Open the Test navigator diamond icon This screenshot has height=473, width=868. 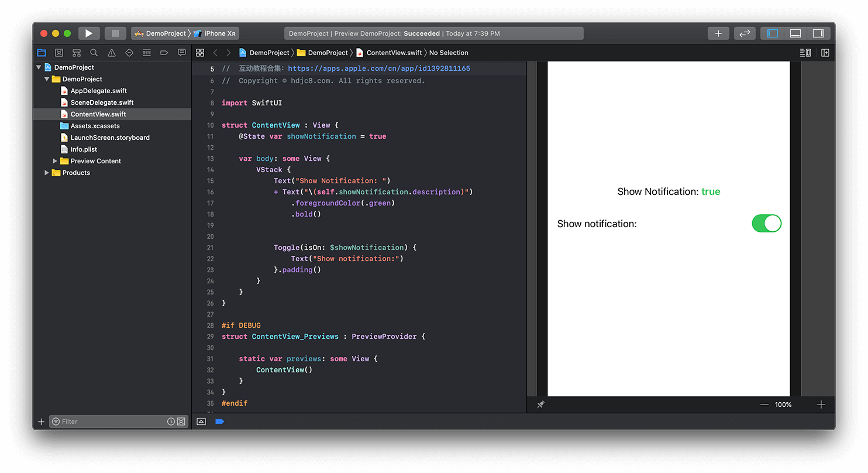(129, 53)
